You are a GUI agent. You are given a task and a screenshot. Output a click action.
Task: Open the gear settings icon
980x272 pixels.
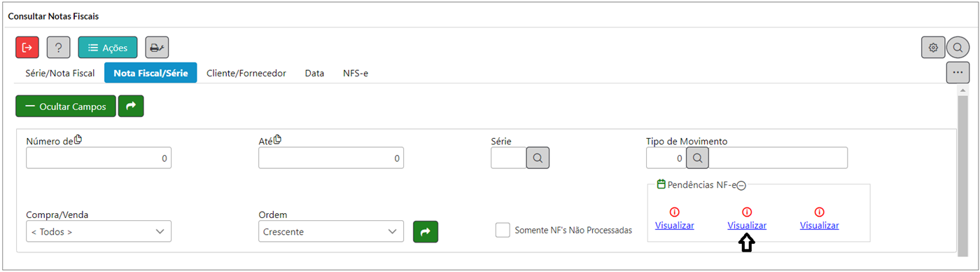933,48
